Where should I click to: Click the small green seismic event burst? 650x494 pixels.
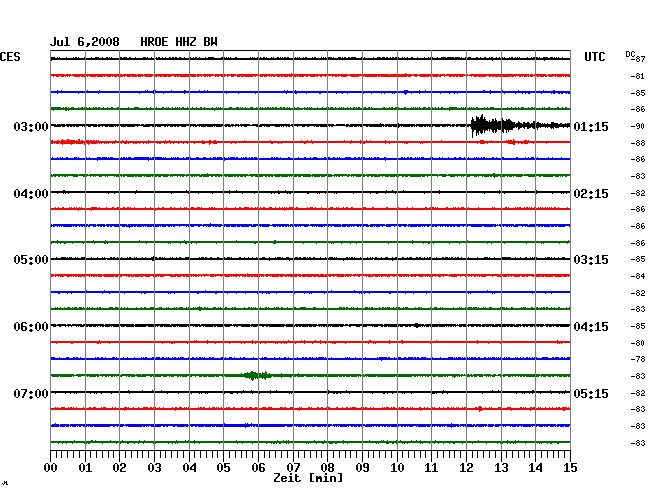[x=257, y=375]
